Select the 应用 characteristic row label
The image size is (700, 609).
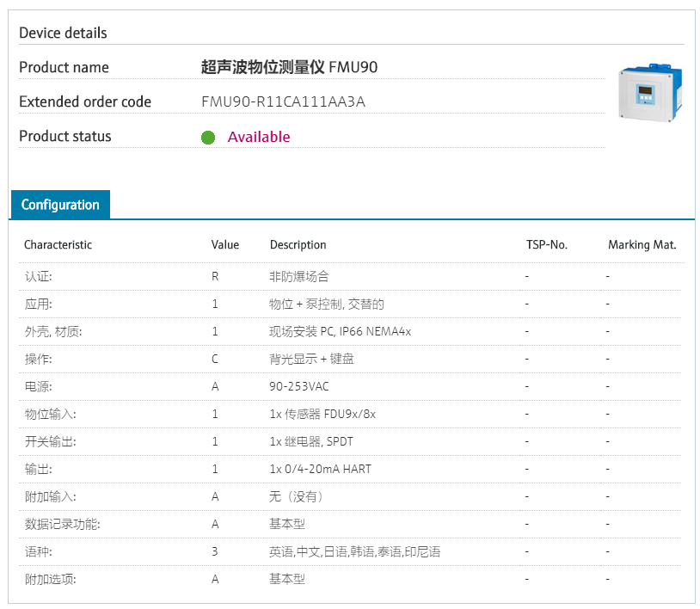click(x=39, y=304)
